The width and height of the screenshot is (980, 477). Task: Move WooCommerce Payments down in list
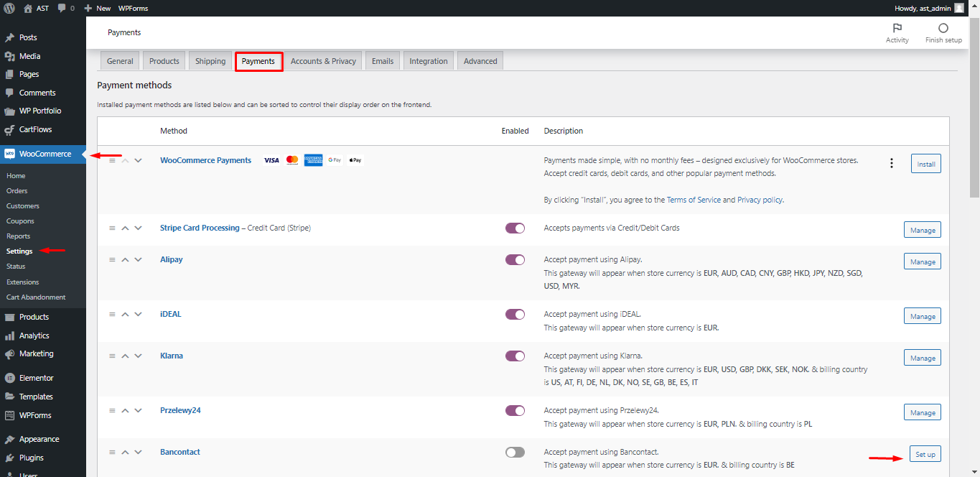tap(139, 160)
